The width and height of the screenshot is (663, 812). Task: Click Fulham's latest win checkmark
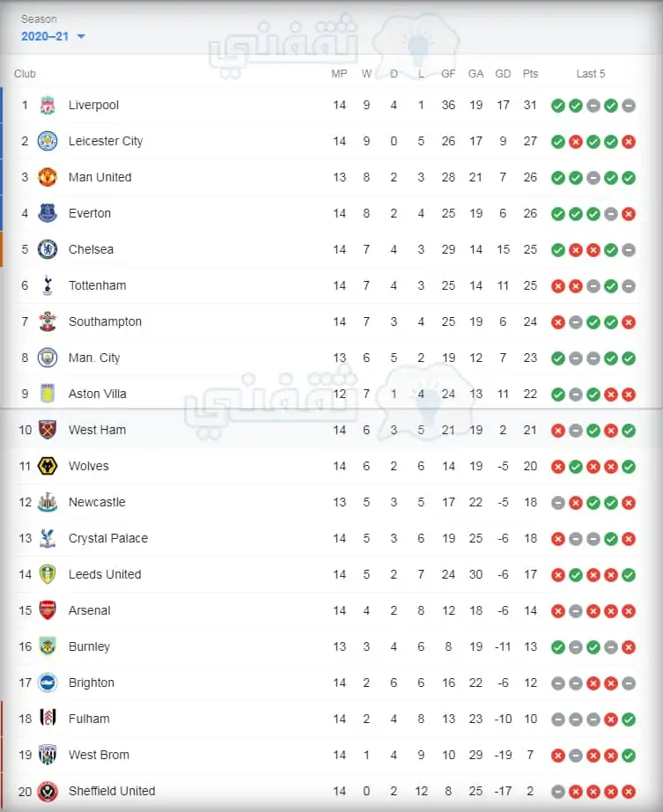[629, 720]
